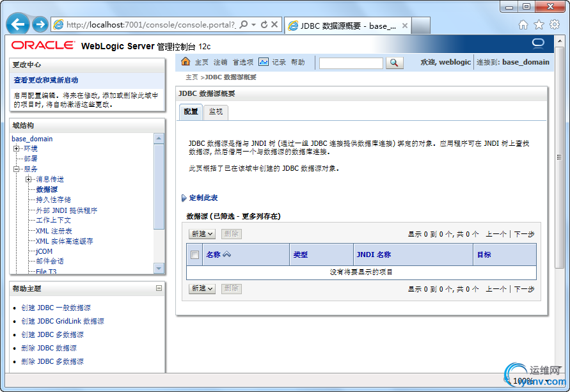The width and height of the screenshot is (570, 392).
Task: Open address bar dropdown arrow
Action: [253, 24]
